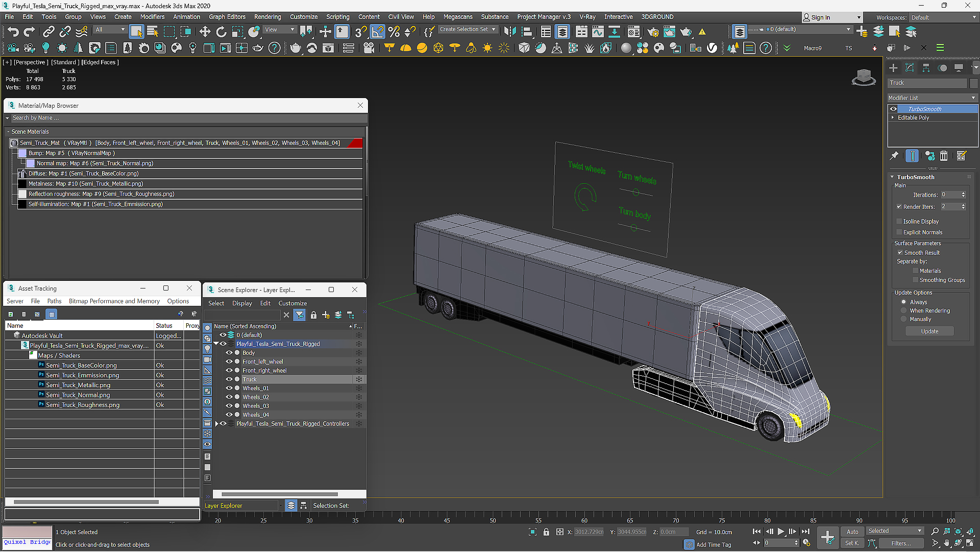
Task: Click the Truck object color swatch
Action: (973, 83)
